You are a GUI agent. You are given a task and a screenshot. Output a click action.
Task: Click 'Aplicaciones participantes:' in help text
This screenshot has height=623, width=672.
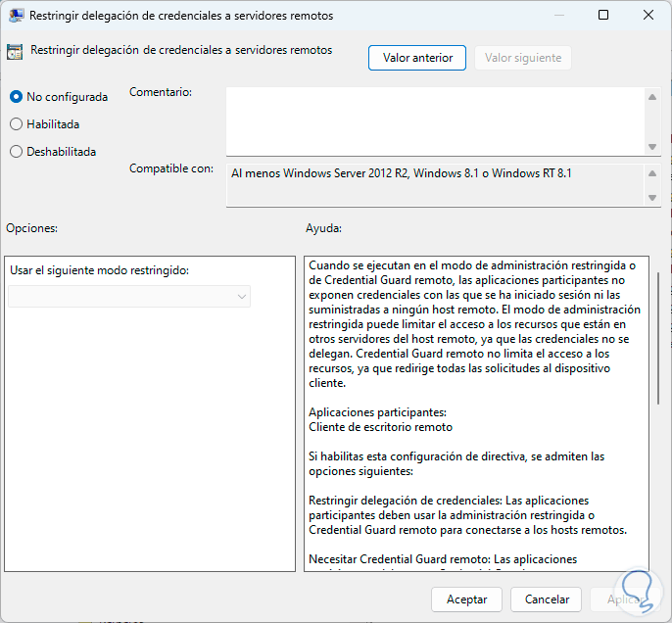[377, 412]
